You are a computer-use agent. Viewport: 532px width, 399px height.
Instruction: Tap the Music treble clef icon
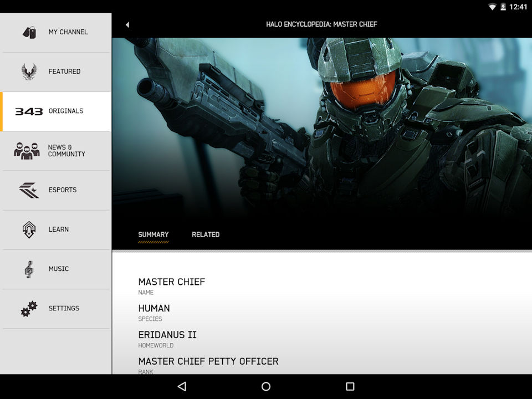coord(29,269)
